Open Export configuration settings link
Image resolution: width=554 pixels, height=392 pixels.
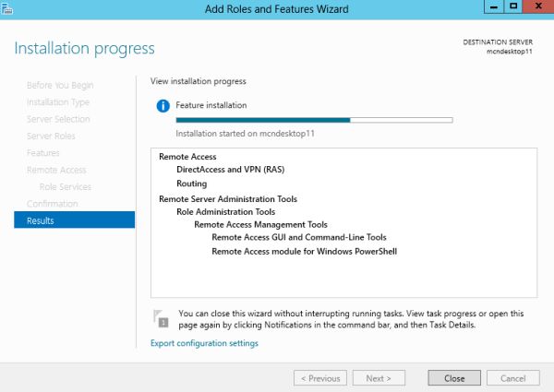click(204, 343)
